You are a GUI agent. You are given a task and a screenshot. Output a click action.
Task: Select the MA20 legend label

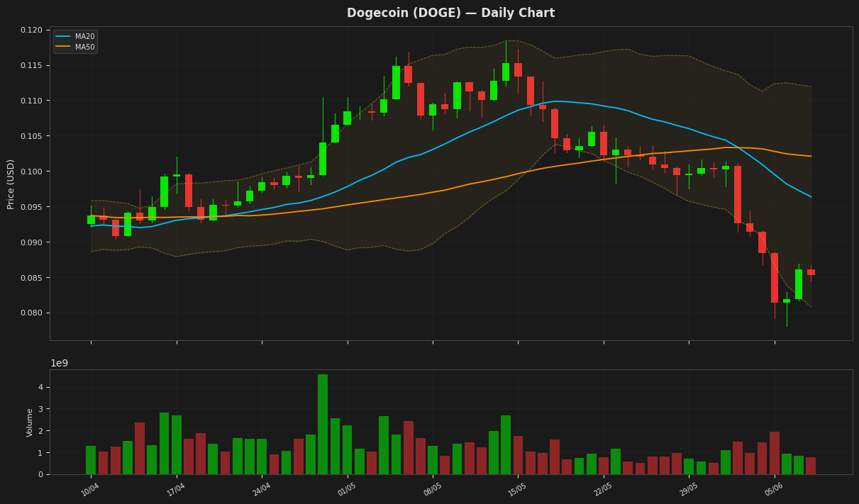coord(84,37)
